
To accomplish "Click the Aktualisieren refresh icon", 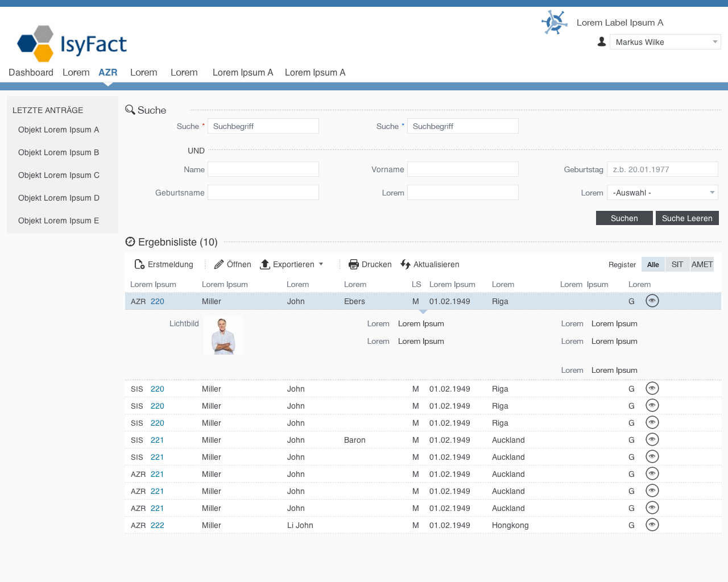I will tap(406, 264).
